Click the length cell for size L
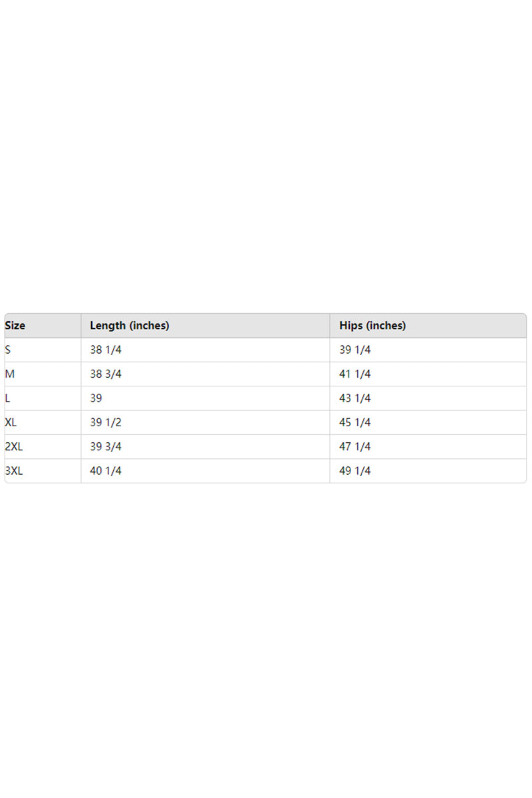Screen dimensions: 532x798 point(98,398)
